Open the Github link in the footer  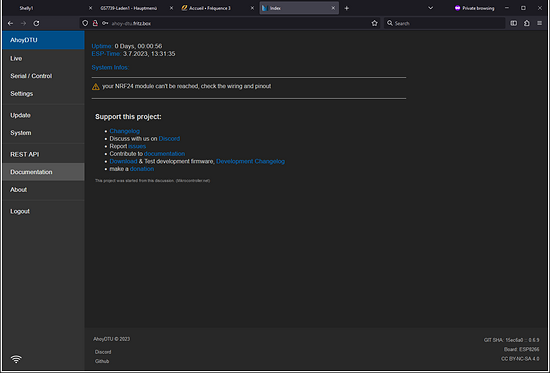pyautogui.click(x=102, y=361)
